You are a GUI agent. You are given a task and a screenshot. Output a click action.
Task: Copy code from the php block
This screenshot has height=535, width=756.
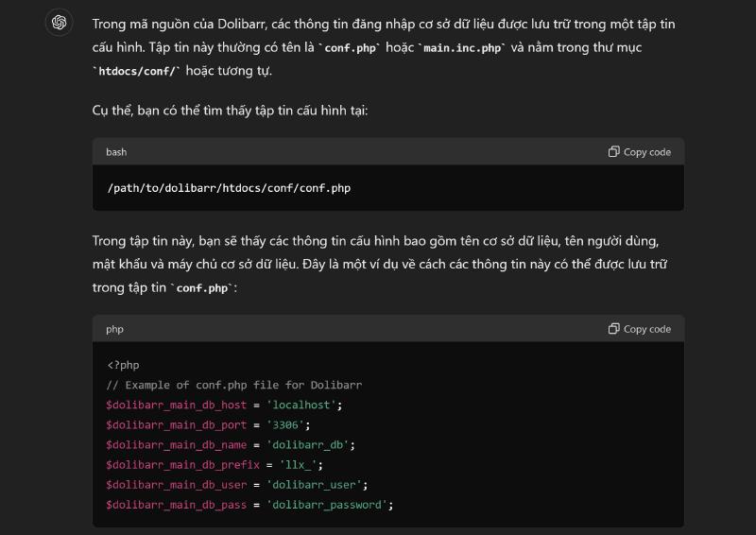tap(640, 329)
